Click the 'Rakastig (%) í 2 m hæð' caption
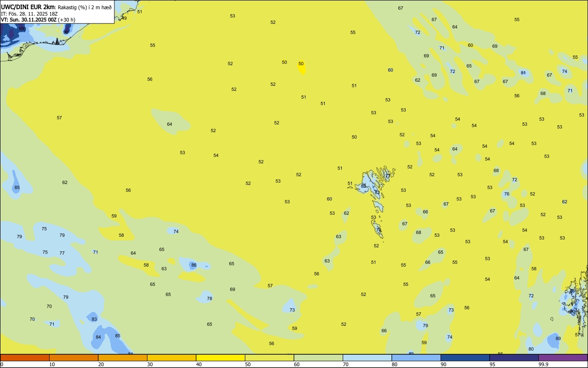 pyautogui.click(x=85, y=7)
